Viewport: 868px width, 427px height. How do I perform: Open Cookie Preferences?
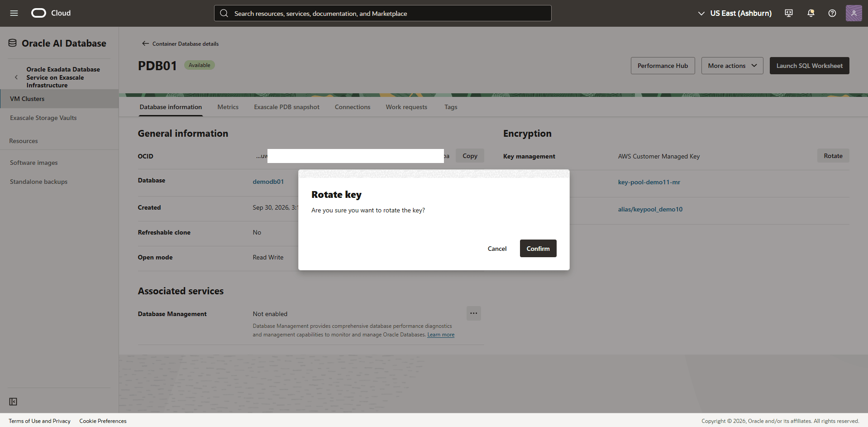tap(103, 421)
